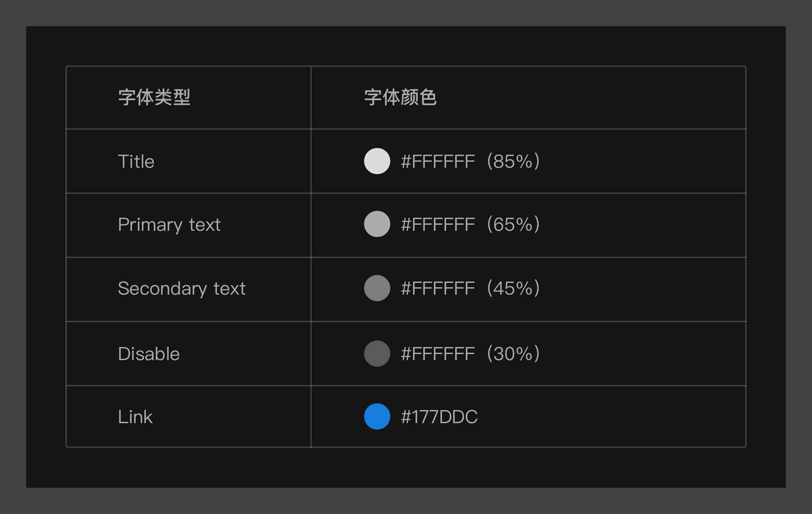Viewport: 812px width, 514px height.
Task: Click the #FFFFFF hex code in Title row
Action: pos(438,162)
